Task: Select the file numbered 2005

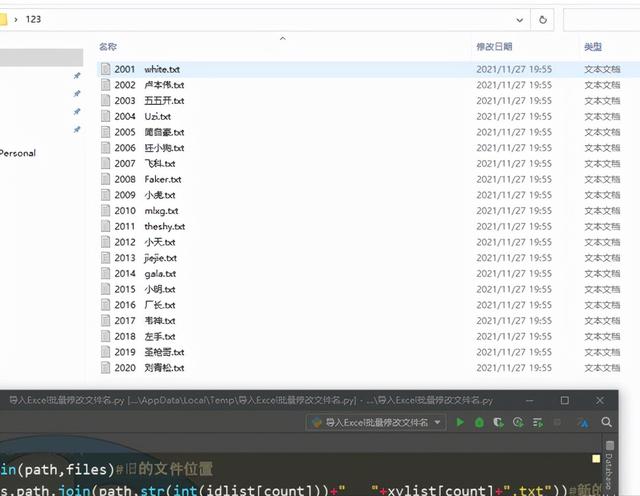Action: [x=149, y=132]
